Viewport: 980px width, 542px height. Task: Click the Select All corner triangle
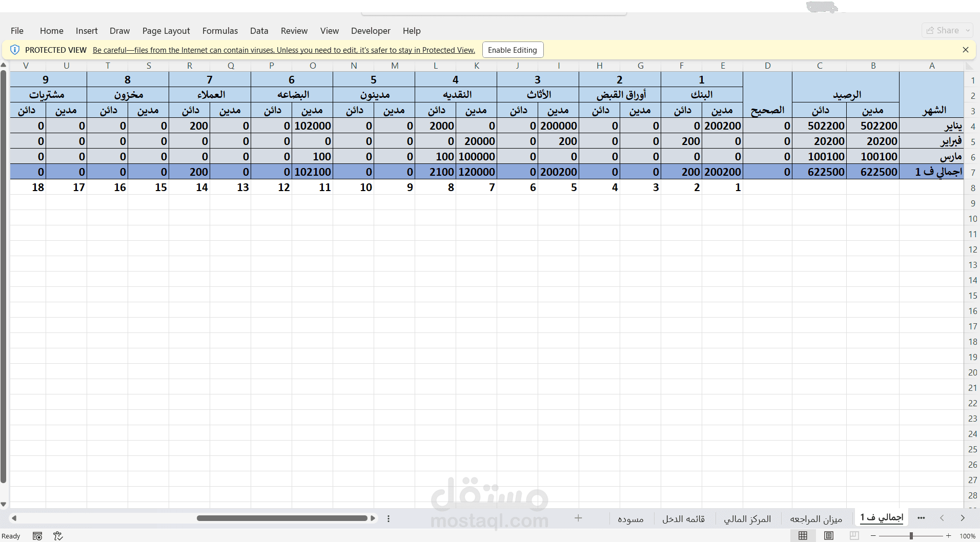pyautogui.click(x=969, y=66)
